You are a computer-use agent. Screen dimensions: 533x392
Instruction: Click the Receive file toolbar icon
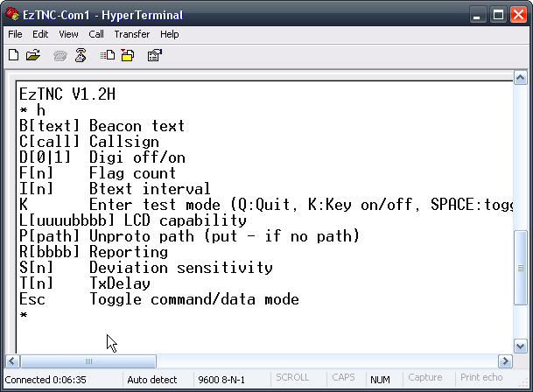point(128,55)
